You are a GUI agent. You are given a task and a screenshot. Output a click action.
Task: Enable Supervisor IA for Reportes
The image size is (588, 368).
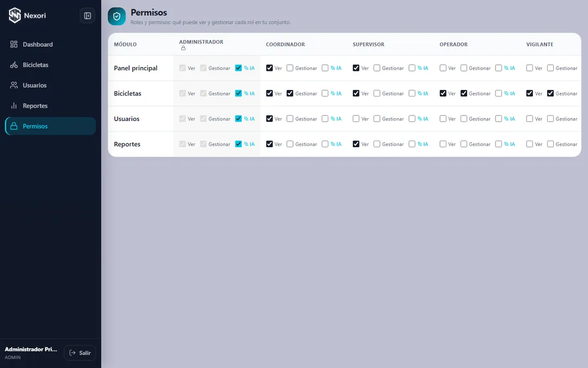point(412,144)
